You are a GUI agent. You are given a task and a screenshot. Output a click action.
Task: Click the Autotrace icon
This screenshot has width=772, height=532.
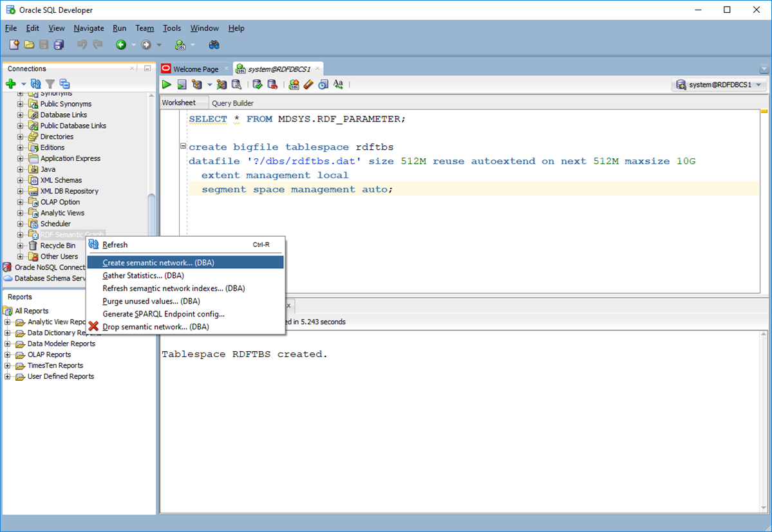pyautogui.click(x=221, y=84)
